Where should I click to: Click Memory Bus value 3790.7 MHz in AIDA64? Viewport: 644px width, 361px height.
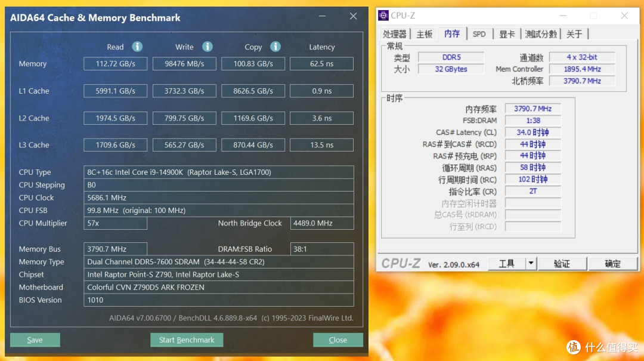click(116, 249)
